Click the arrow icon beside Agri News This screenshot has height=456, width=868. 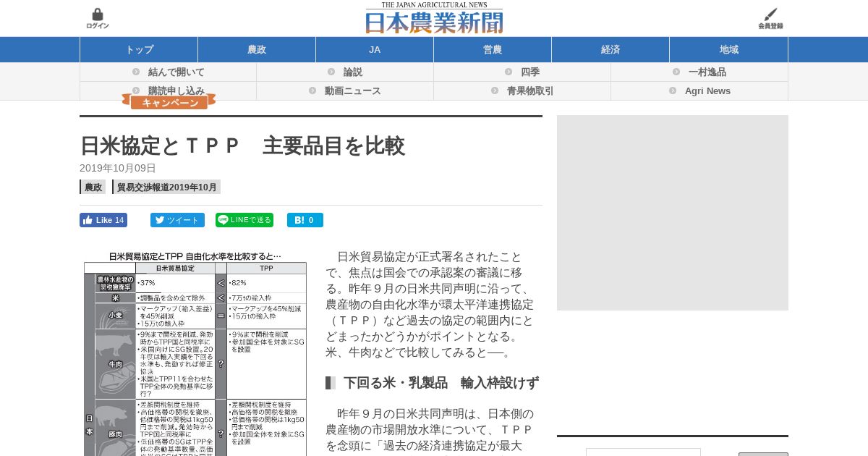point(673,90)
